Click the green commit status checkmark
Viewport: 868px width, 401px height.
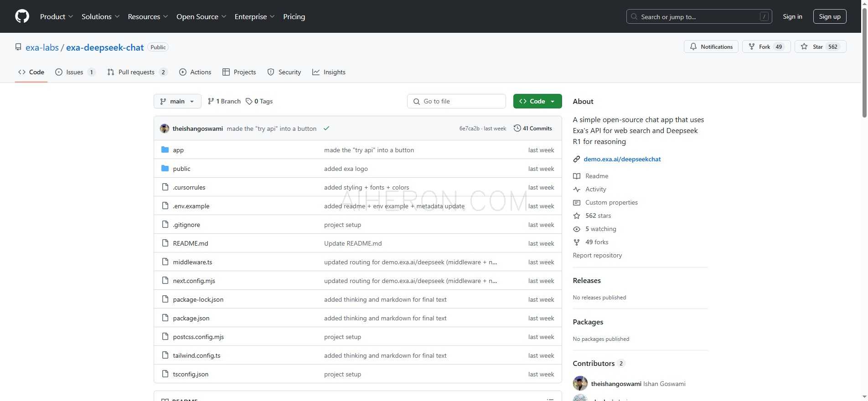326,129
